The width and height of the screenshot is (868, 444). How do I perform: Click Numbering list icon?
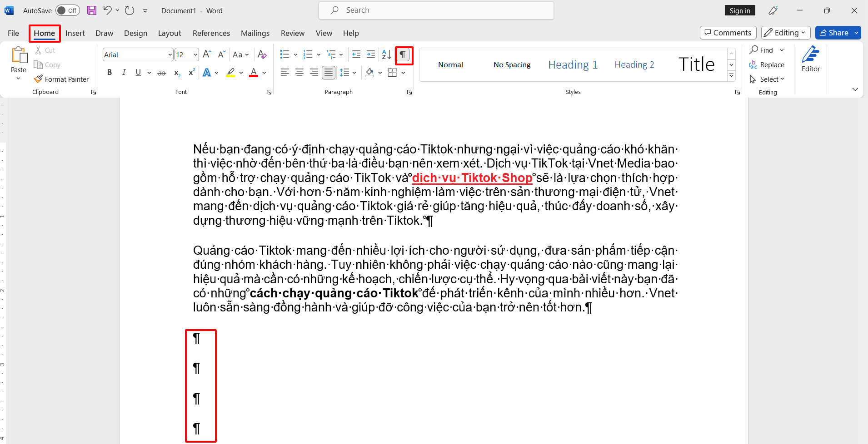[308, 54]
